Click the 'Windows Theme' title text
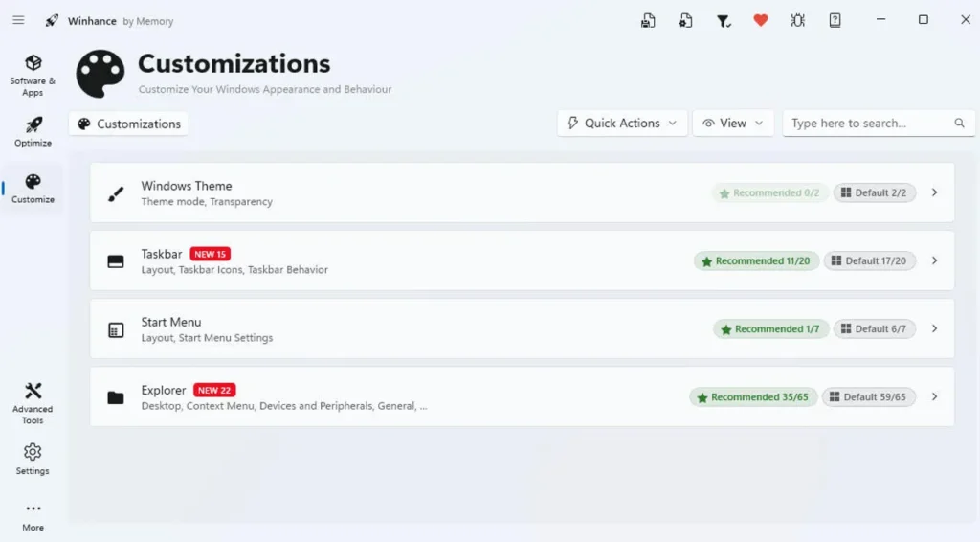Screen dimensions: 980x542 click(187, 186)
